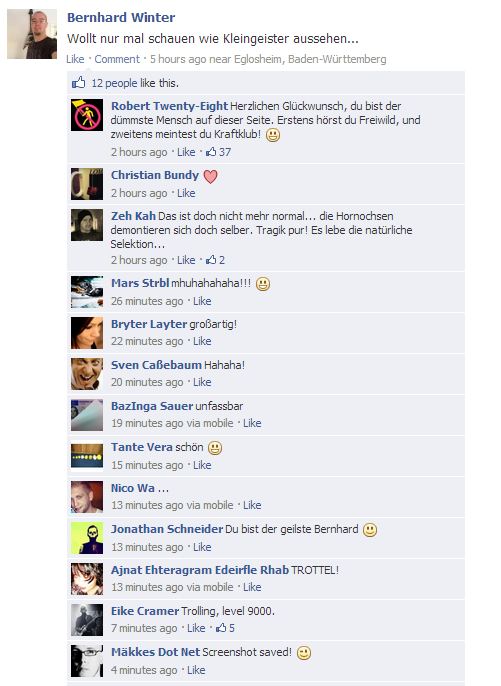Click Jonathan Schneider's yellow avatar
Viewport: 501px width, 686px height.
click(87, 538)
